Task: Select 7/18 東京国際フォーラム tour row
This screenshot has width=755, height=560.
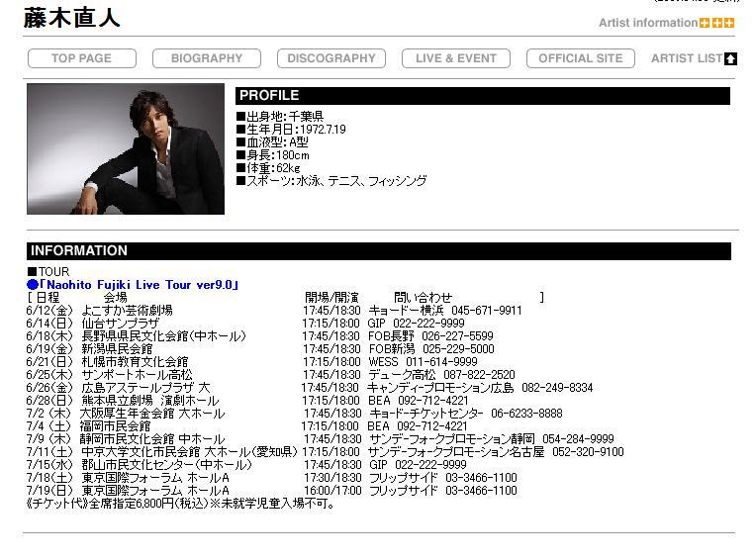Action: pos(271,478)
